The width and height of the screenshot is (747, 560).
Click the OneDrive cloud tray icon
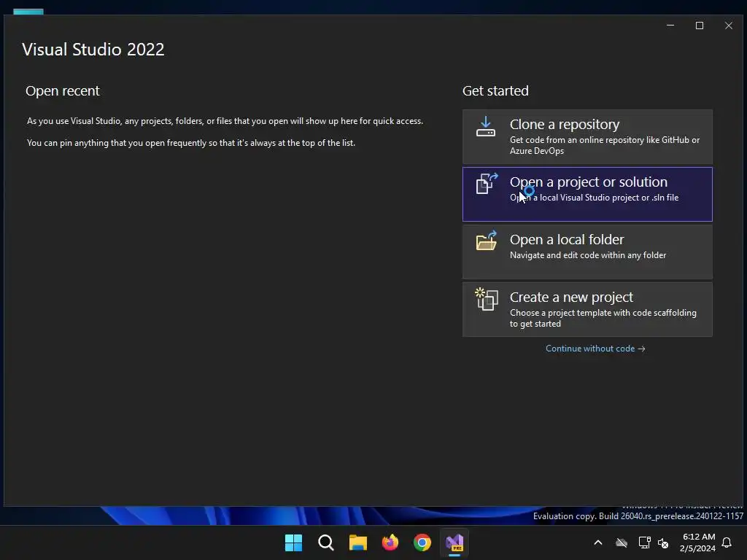pos(622,542)
